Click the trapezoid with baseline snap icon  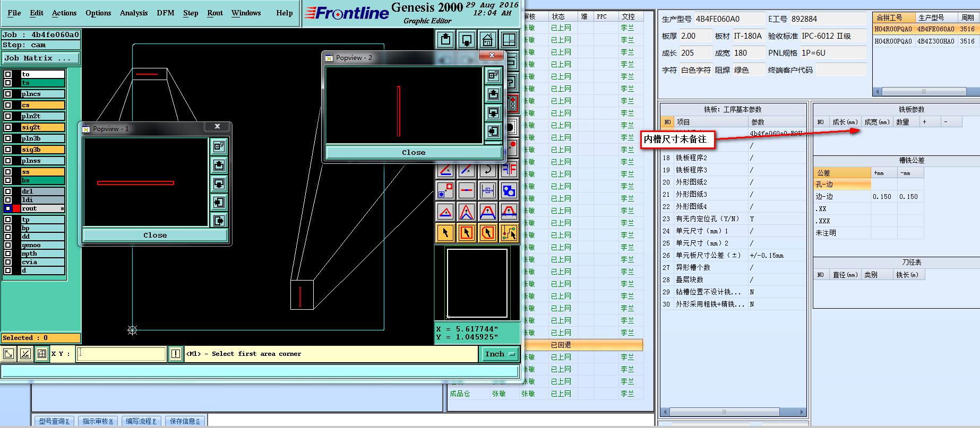(x=509, y=212)
